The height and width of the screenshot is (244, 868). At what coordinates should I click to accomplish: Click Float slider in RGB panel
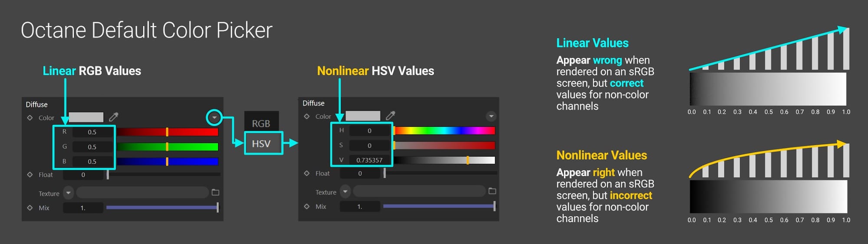164,175
